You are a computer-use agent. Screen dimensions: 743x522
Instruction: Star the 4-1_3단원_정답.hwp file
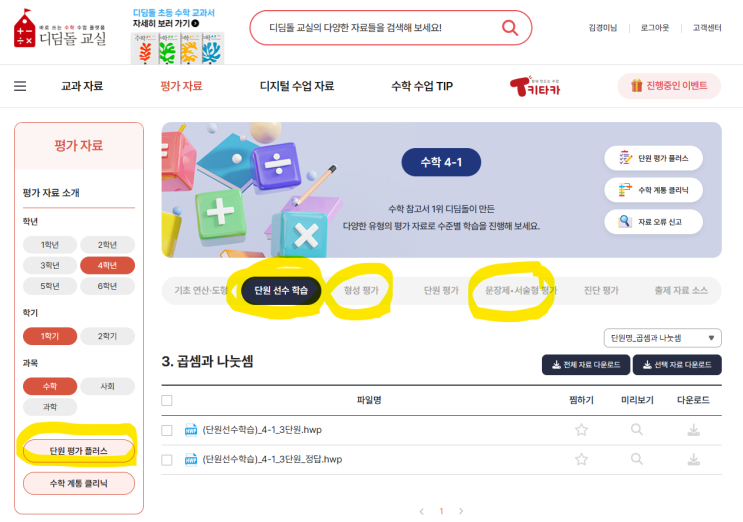581,459
